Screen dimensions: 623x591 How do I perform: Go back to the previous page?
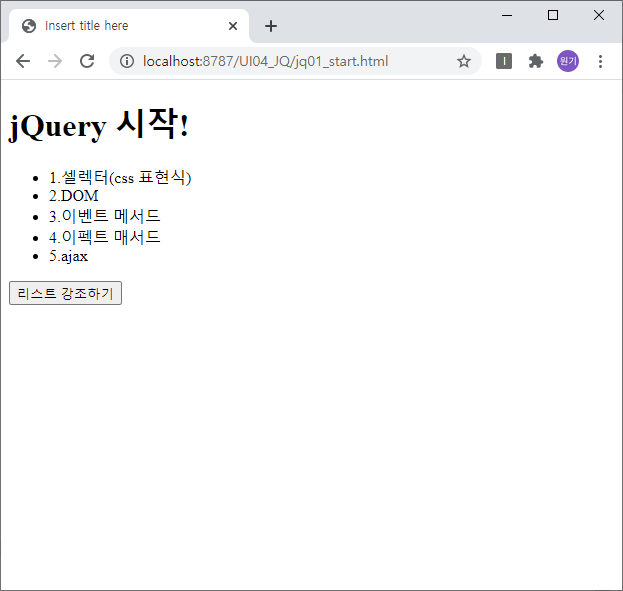click(23, 61)
